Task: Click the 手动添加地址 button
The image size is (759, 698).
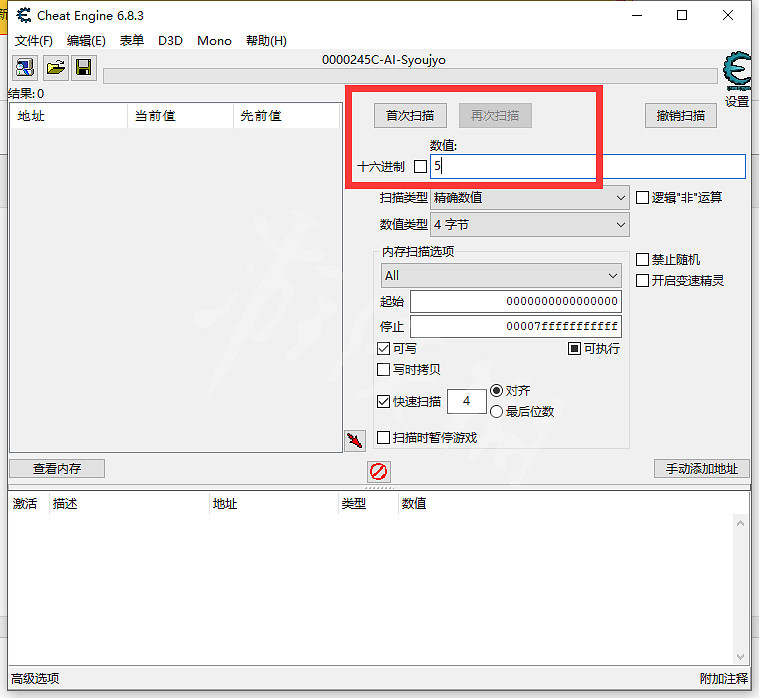Action: tap(701, 469)
